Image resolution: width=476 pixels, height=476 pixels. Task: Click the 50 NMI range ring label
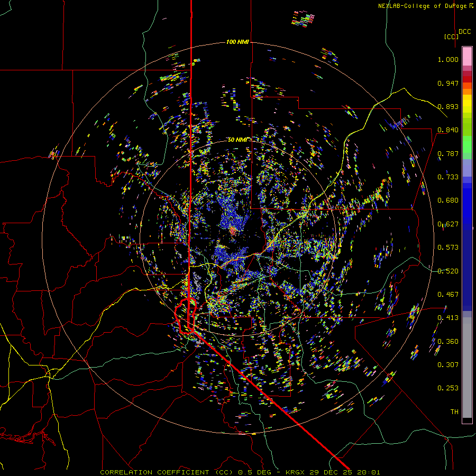coord(237,140)
